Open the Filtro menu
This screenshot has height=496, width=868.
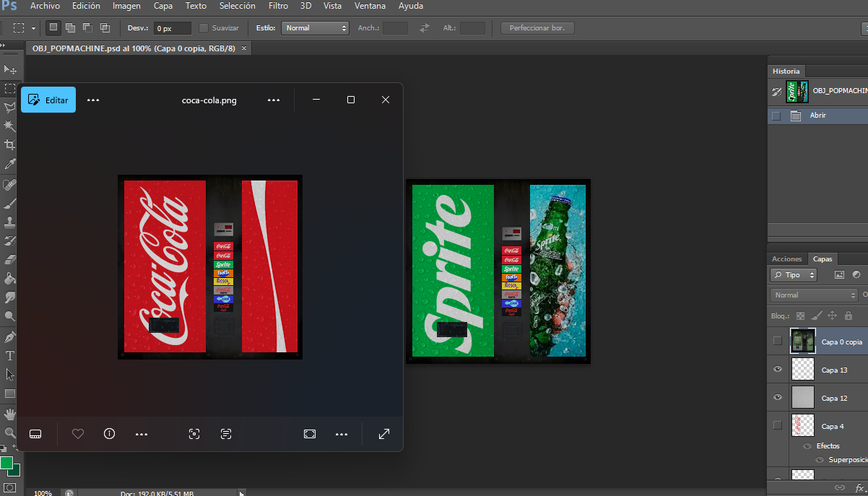pos(278,6)
